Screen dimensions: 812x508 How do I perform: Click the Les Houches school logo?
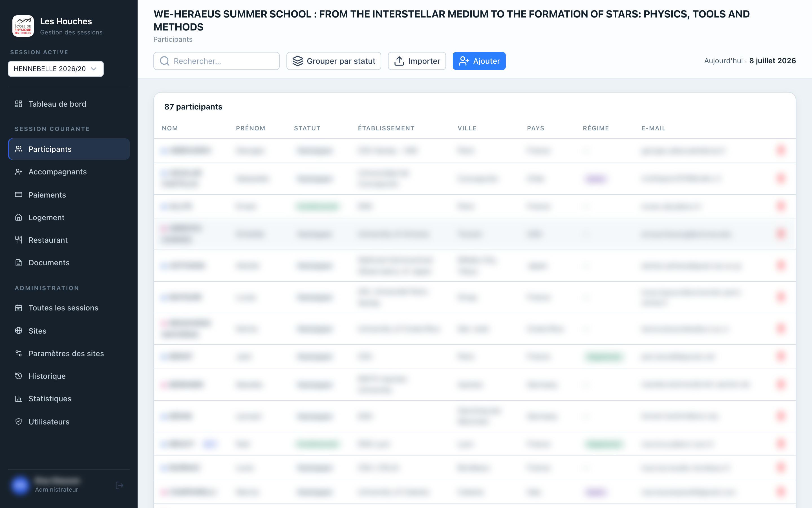[x=23, y=26]
